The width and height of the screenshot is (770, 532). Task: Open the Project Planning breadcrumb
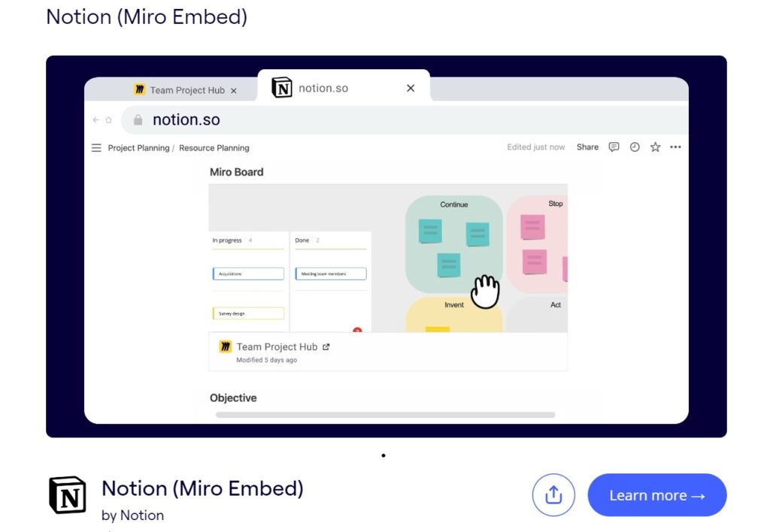tap(138, 148)
